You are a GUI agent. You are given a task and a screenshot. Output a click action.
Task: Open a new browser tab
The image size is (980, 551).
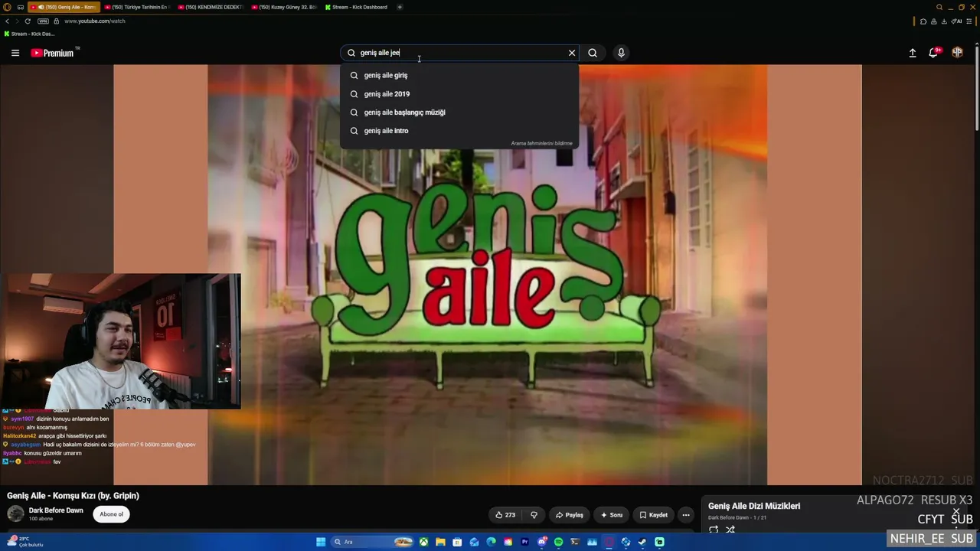400,7
